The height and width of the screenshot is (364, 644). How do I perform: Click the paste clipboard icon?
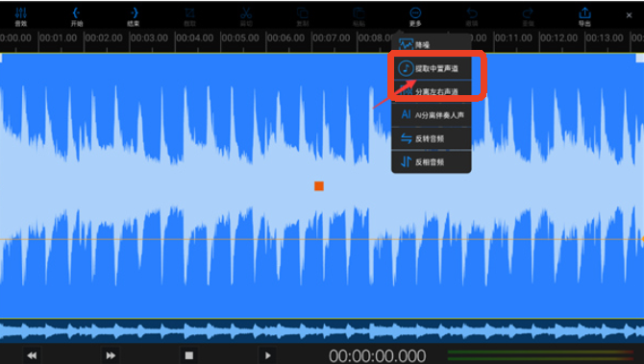(x=359, y=17)
